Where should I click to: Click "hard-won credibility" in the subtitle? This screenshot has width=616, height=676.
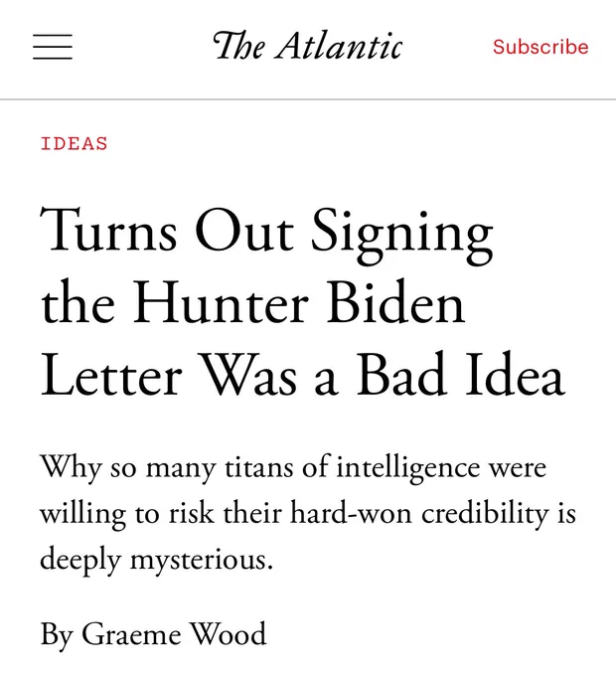click(x=418, y=513)
